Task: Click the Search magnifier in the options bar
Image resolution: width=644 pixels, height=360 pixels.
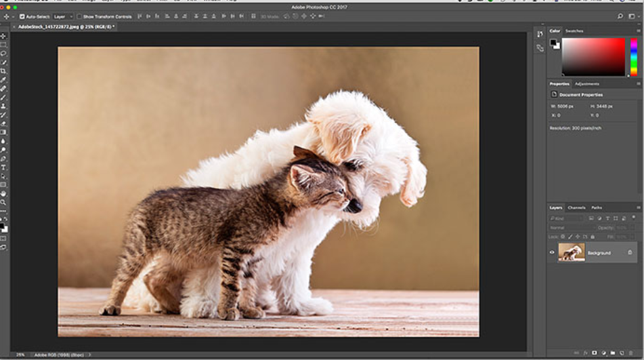Action: coord(620,16)
